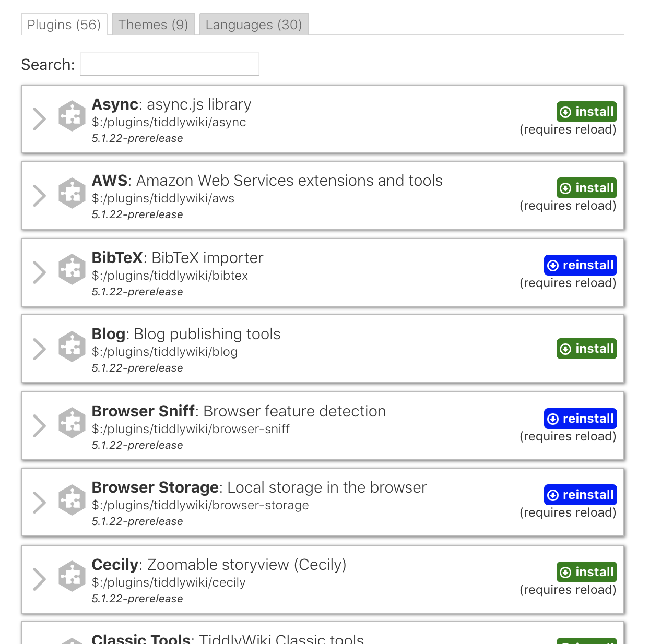Screen dimensions: 661x644
Task: Install the Blog plugin
Action: 587,349
